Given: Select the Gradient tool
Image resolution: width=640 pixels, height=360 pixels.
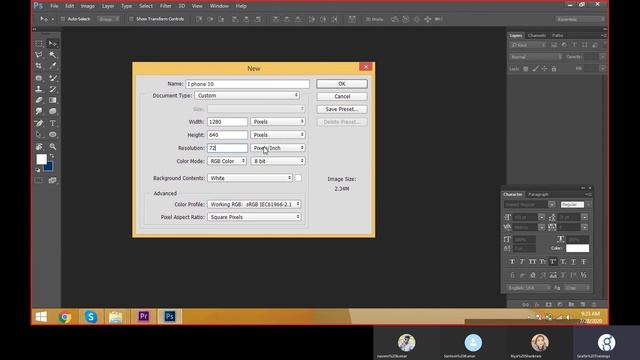Looking at the screenshot, I should (53, 100).
